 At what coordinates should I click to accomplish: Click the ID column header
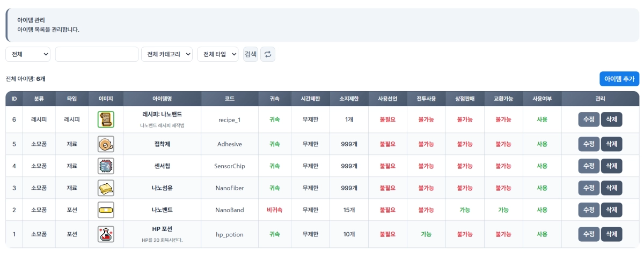click(x=14, y=99)
